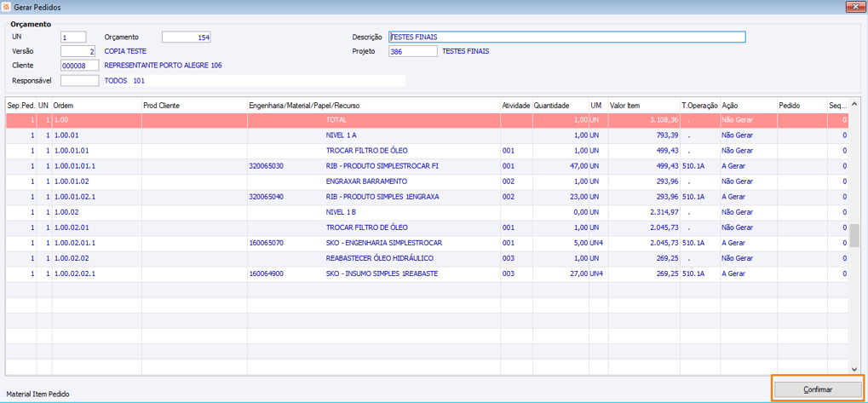Viewport: 868px width, 403px height.
Task: Click material code 320065030
Action: [267, 166]
